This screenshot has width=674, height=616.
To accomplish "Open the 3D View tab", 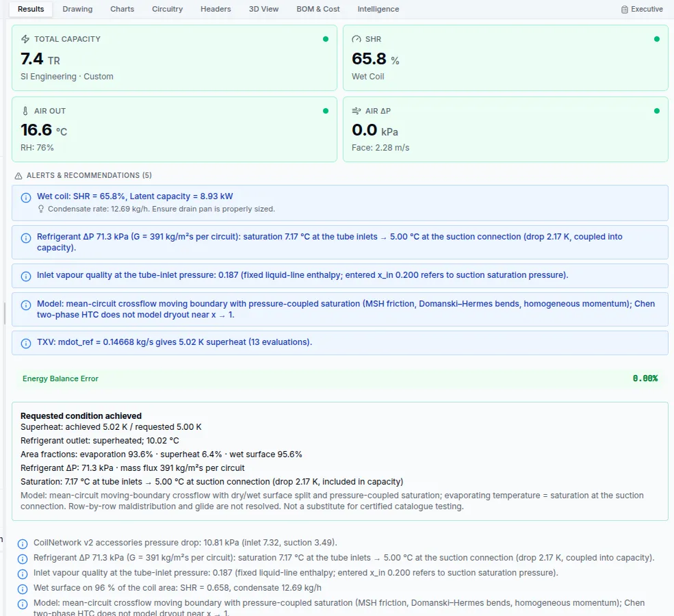I will pyautogui.click(x=263, y=9).
